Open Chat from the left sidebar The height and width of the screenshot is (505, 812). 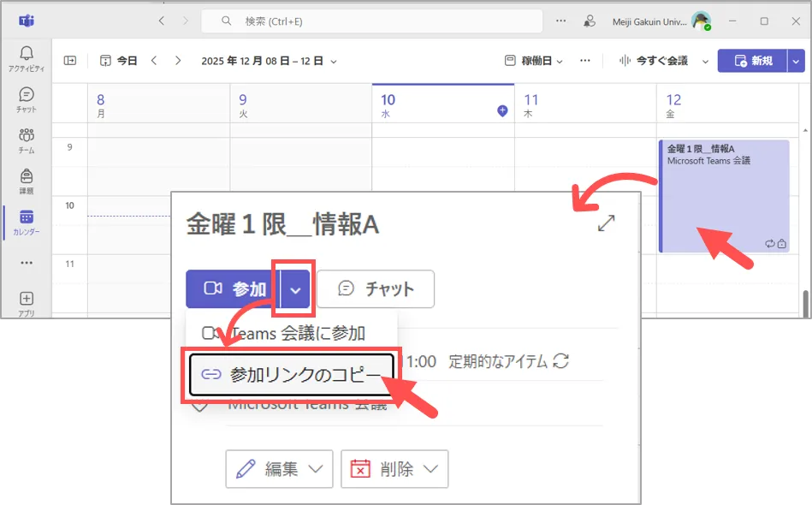[26, 99]
